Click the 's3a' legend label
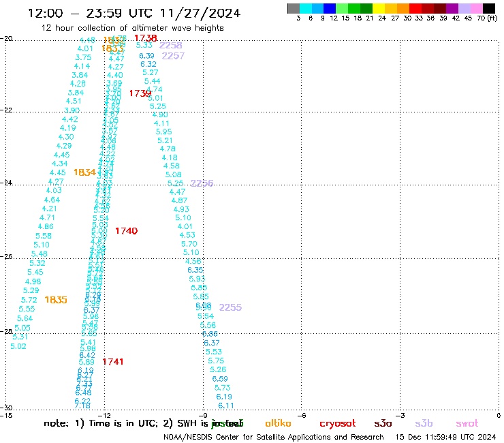 tap(383, 423)
